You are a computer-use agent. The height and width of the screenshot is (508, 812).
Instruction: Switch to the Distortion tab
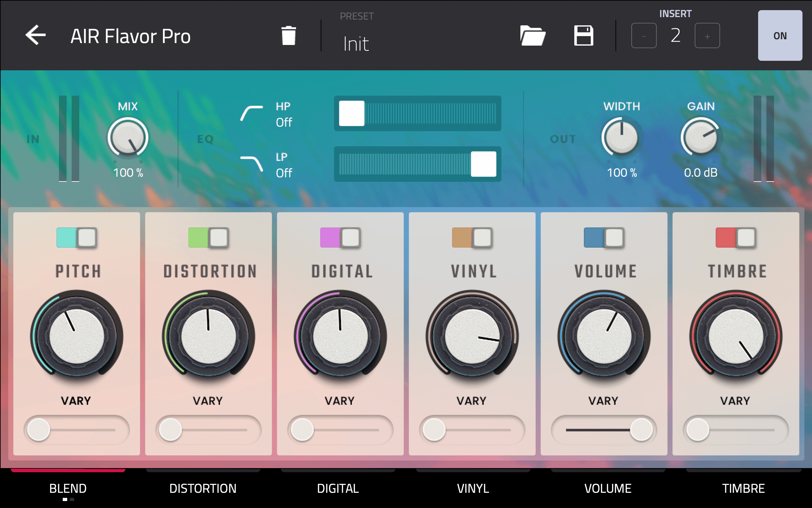(x=203, y=488)
